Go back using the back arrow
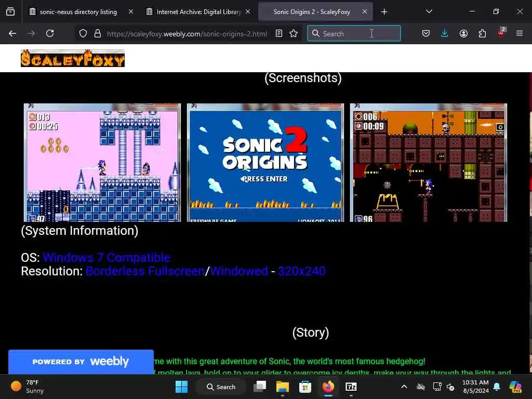 12,33
